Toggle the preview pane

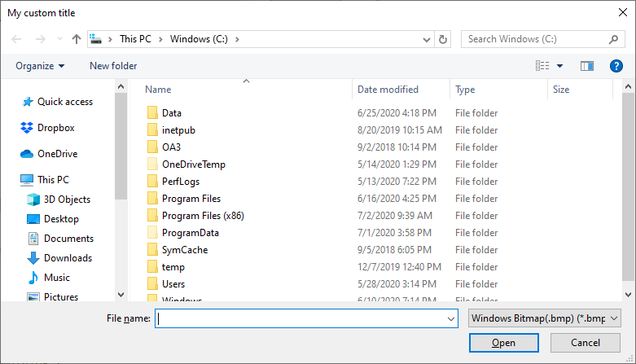click(x=587, y=66)
